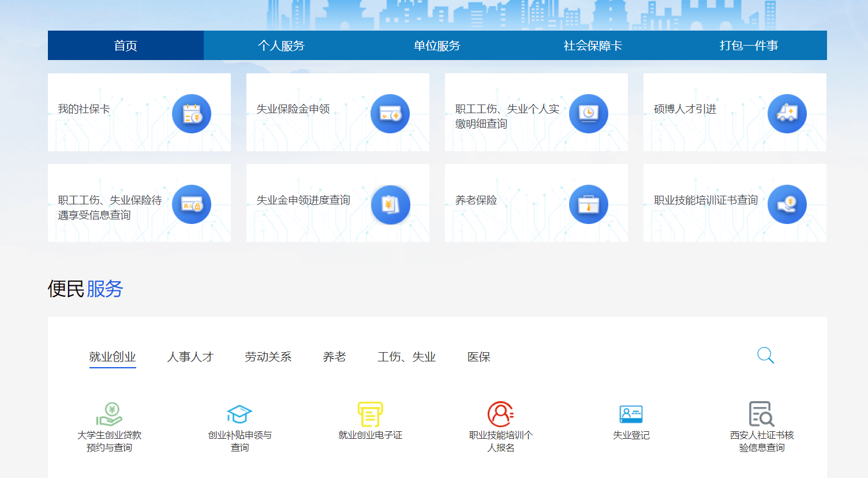Viewport: 868px width, 478px height.
Task: Click the 西安人社证书核验信息查询 document search icon
Action: click(x=761, y=414)
